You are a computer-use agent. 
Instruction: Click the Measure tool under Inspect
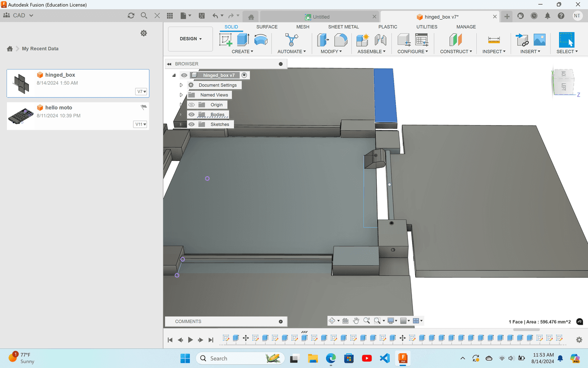pyautogui.click(x=494, y=40)
